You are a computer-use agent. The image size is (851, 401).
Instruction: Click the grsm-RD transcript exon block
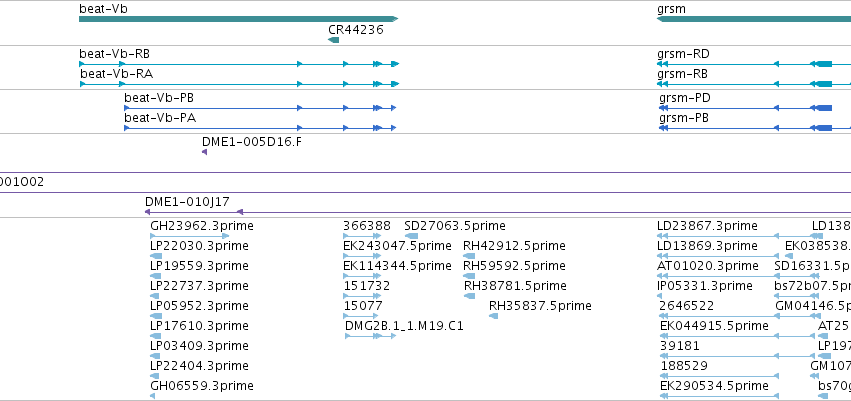[x=824, y=64]
